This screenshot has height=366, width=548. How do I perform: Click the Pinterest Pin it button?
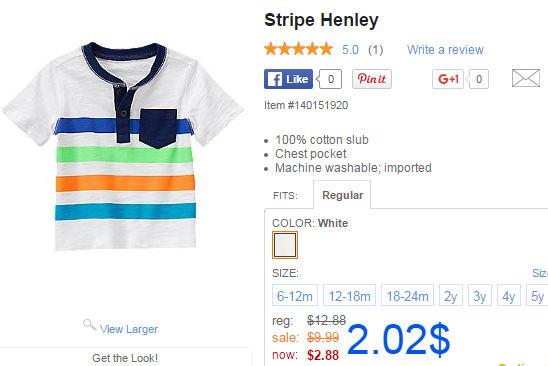click(x=372, y=79)
